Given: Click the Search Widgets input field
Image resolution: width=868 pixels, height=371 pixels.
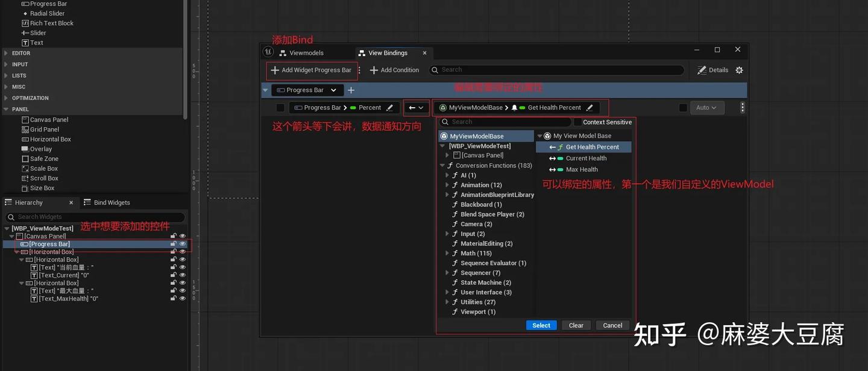Looking at the screenshot, I should coord(96,217).
